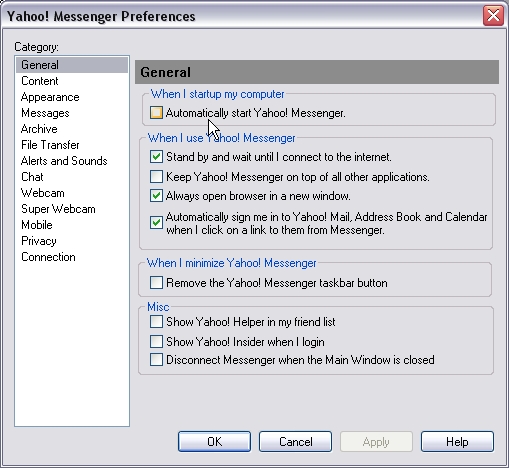Image resolution: width=509 pixels, height=468 pixels.
Task: Toggle Automatically sign me in to Yahoo! Mail
Action: tap(156, 223)
